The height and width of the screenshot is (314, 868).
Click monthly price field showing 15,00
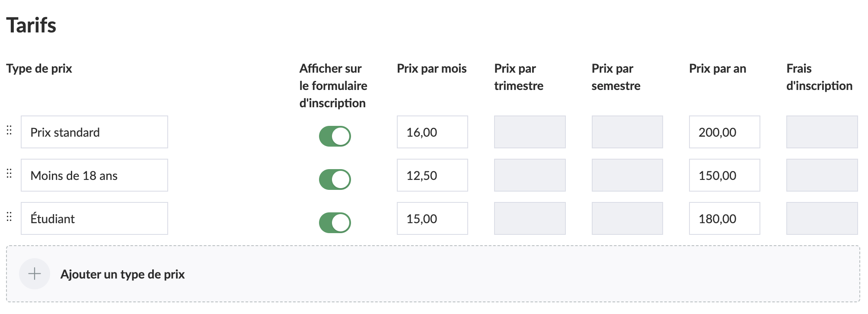(432, 218)
